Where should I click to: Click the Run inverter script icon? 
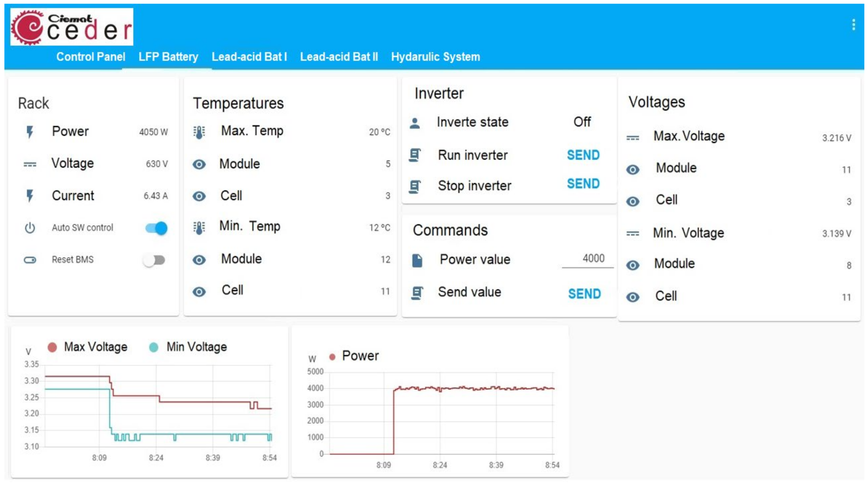click(415, 155)
